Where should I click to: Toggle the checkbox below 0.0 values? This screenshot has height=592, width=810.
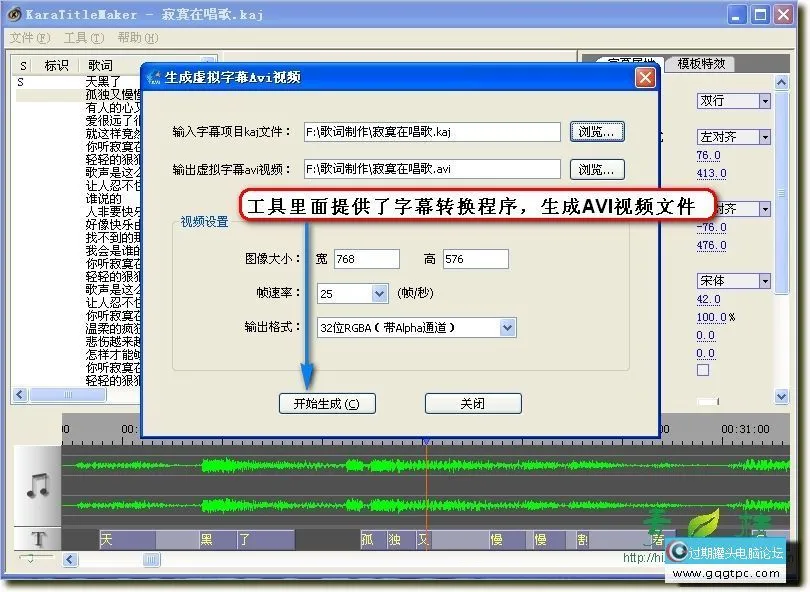click(x=703, y=369)
